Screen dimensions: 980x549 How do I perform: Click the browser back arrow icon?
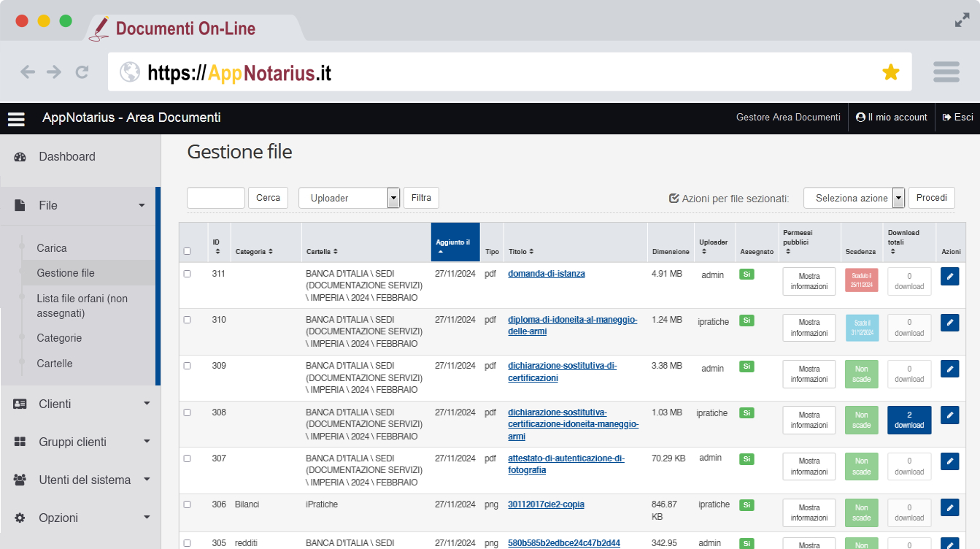(28, 72)
